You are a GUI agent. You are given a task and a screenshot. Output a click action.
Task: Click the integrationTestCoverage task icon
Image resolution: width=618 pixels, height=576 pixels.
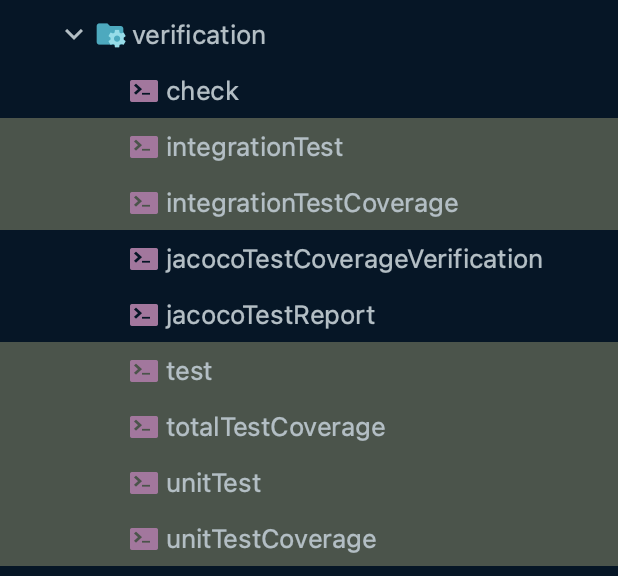(144, 203)
